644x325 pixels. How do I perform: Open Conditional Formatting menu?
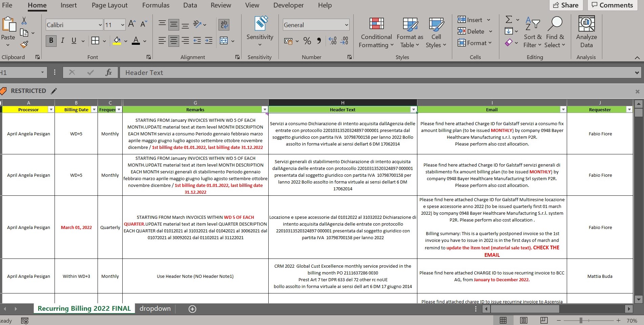[376, 33]
